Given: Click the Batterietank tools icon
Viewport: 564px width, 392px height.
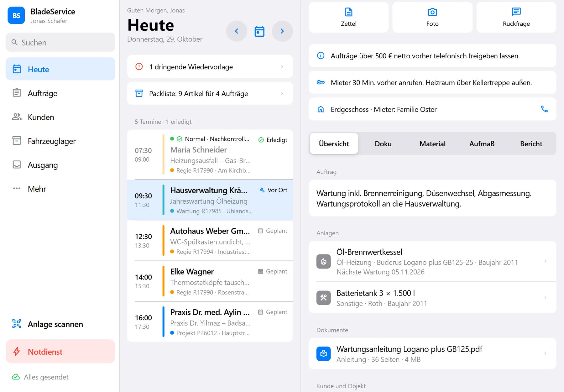Looking at the screenshot, I should pyautogui.click(x=324, y=298).
